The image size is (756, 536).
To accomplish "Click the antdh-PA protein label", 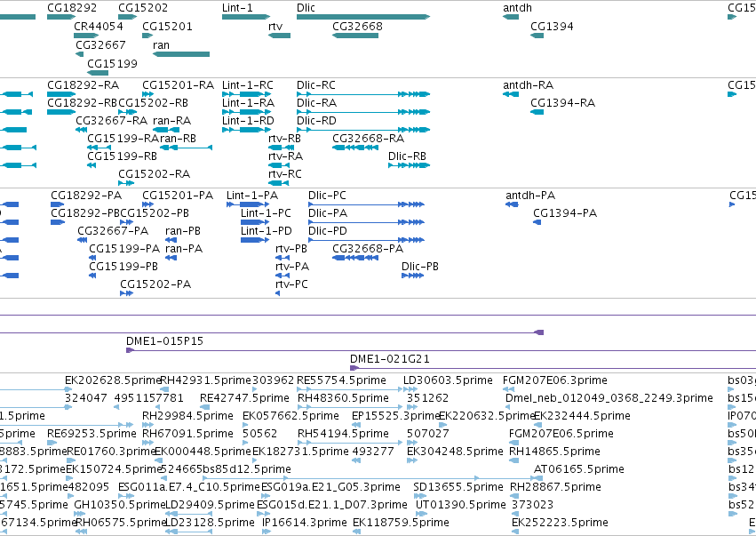I will coord(530,196).
